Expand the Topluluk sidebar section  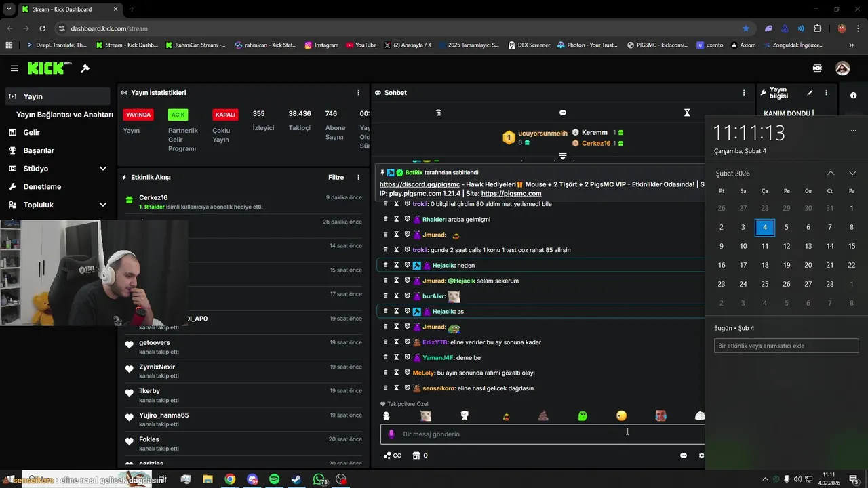click(103, 205)
